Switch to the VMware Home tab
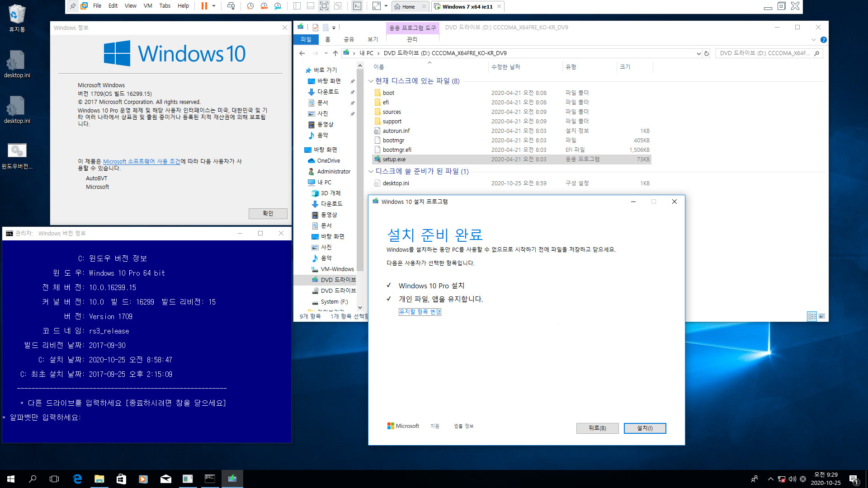The image size is (868, 488). 410,7
